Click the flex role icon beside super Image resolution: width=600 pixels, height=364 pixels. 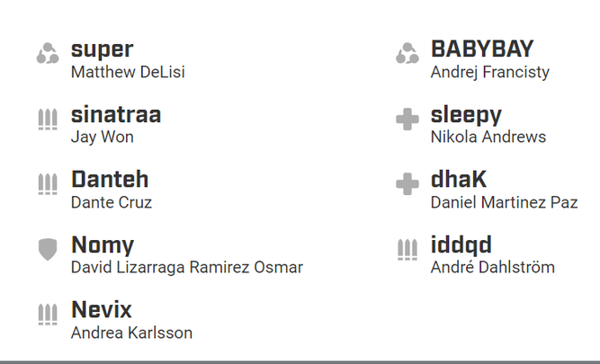(x=48, y=53)
